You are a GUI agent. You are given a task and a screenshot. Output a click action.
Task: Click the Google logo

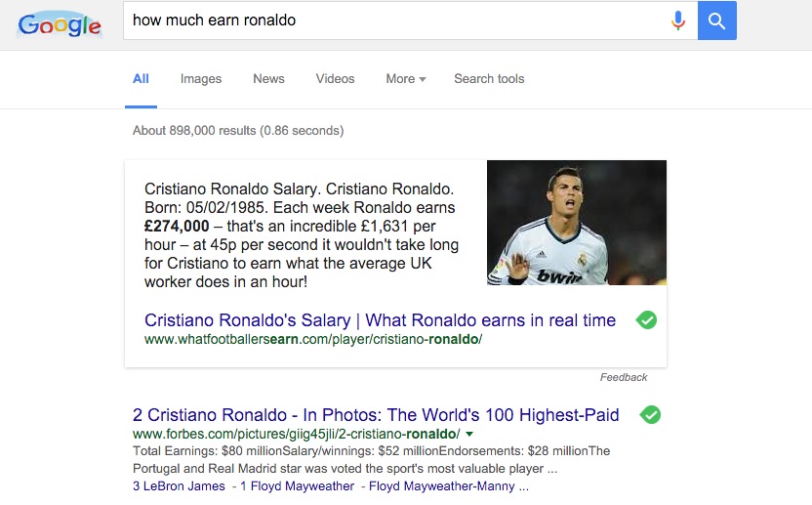pos(60,24)
